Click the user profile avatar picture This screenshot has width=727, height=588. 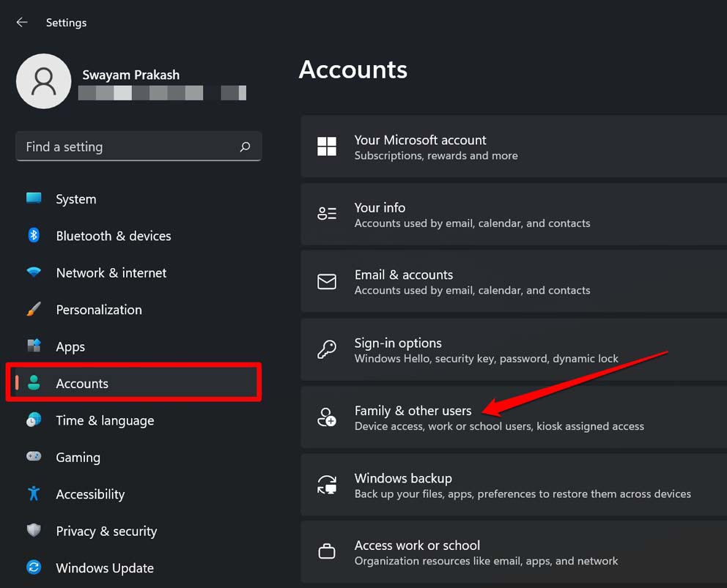(44, 81)
